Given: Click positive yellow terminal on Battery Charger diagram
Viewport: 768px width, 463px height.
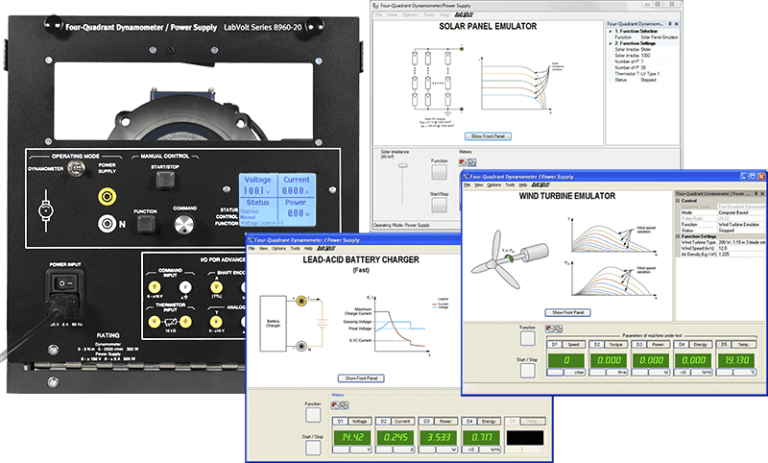Looking at the screenshot, I should (x=301, y=300).
